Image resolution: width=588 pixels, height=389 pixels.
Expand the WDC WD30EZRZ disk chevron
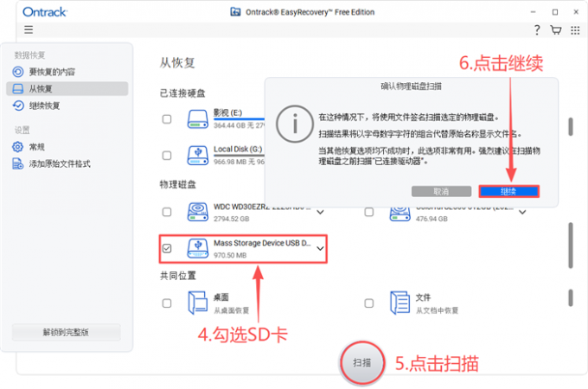click(x=320, y=212)
